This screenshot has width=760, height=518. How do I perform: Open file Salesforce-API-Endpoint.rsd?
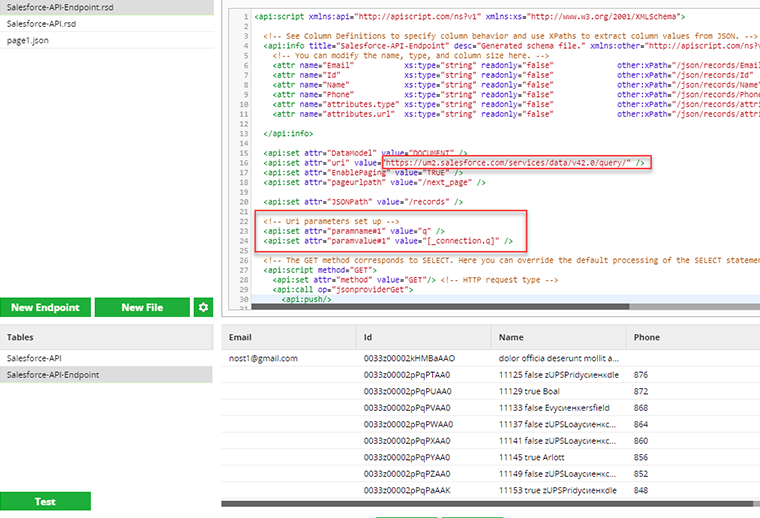click(x=107, y=7)
